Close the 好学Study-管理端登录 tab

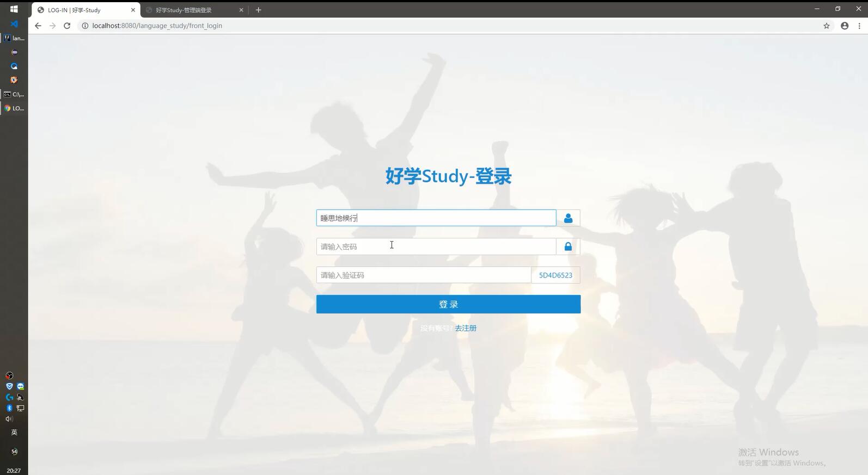242,10
